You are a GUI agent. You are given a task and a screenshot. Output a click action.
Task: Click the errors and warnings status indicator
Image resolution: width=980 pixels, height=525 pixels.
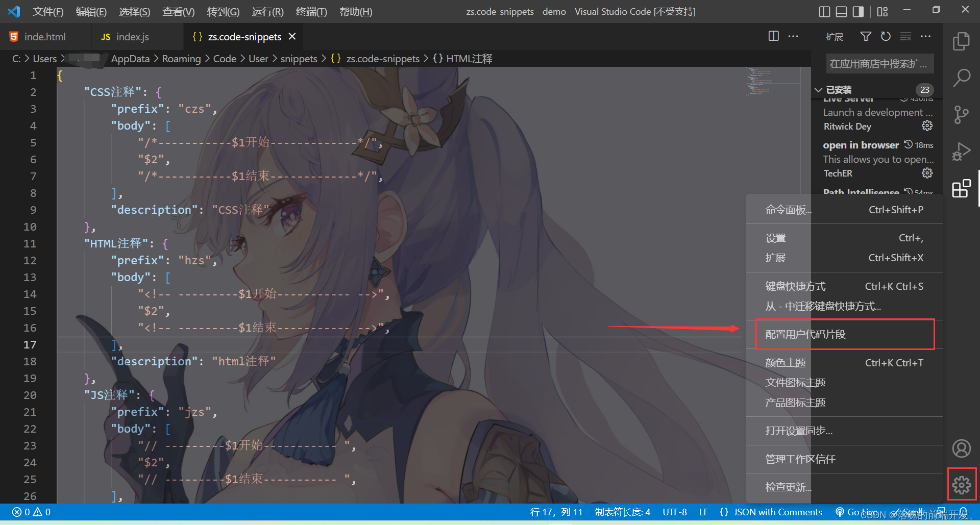tap(31, 512)
